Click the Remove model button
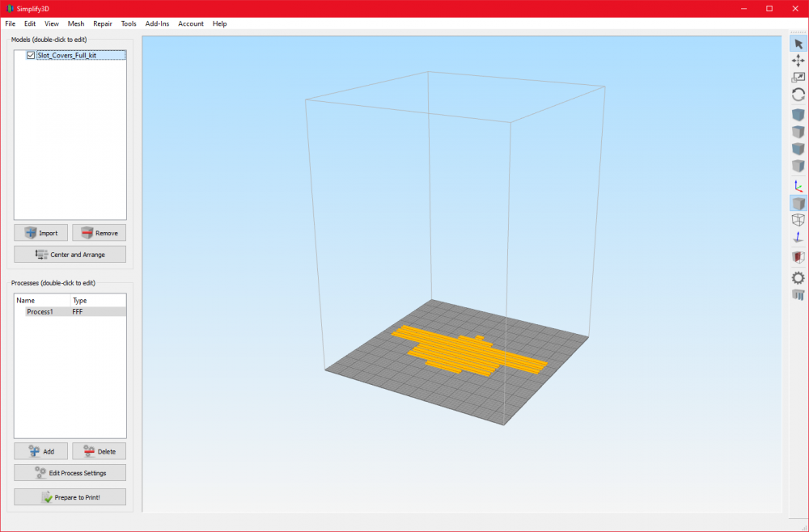This screenshot has width=809, height=532. [99, 233]
